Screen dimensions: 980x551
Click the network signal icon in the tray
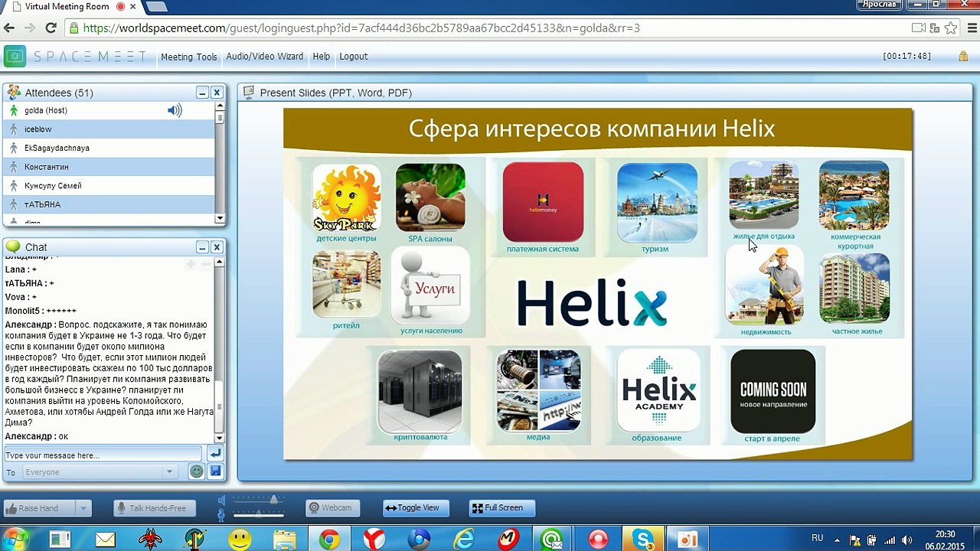point(890,540)
